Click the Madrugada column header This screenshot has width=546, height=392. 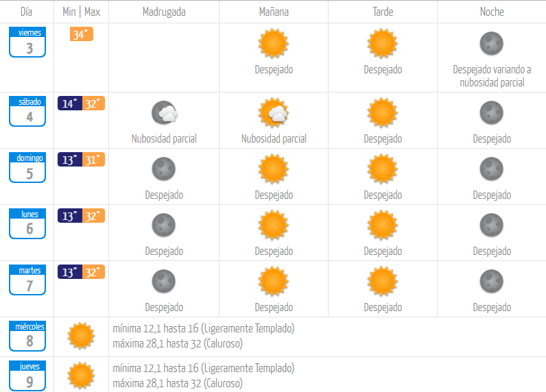[164, 12]
